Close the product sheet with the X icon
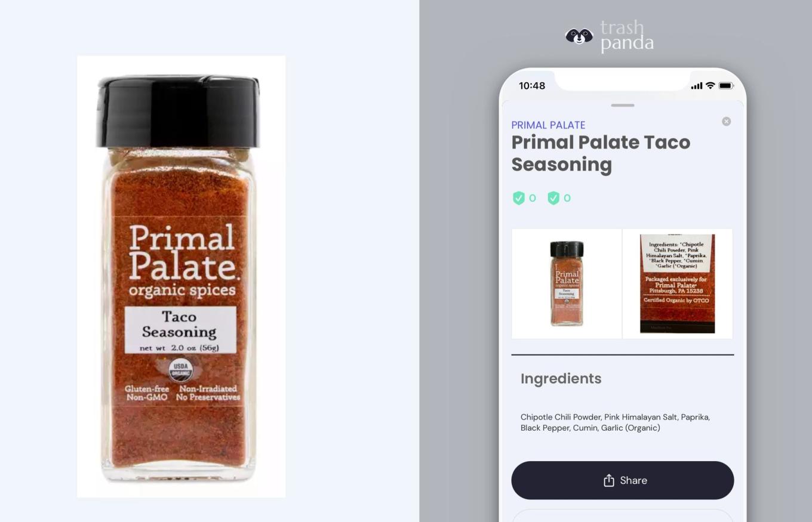 click(726, 122)
